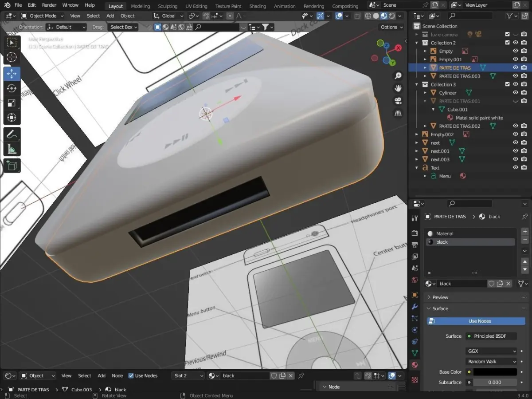Click the Subsurface value slider
532x399 pixels.
495,382
